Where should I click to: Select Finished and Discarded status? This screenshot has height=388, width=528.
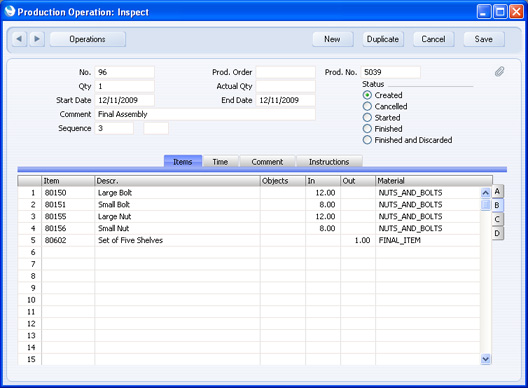point(367,140)
